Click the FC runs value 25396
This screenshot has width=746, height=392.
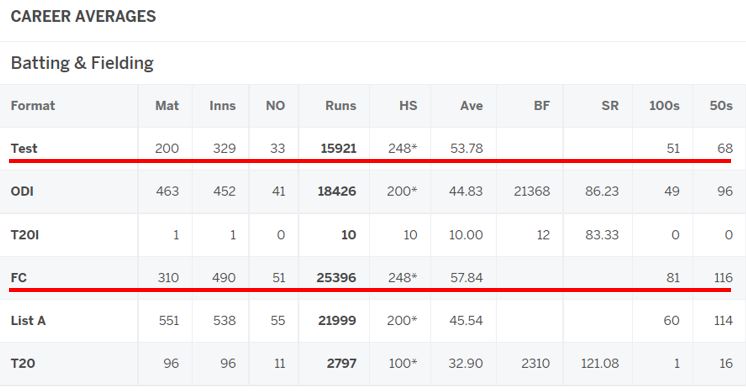click(336, 277)
